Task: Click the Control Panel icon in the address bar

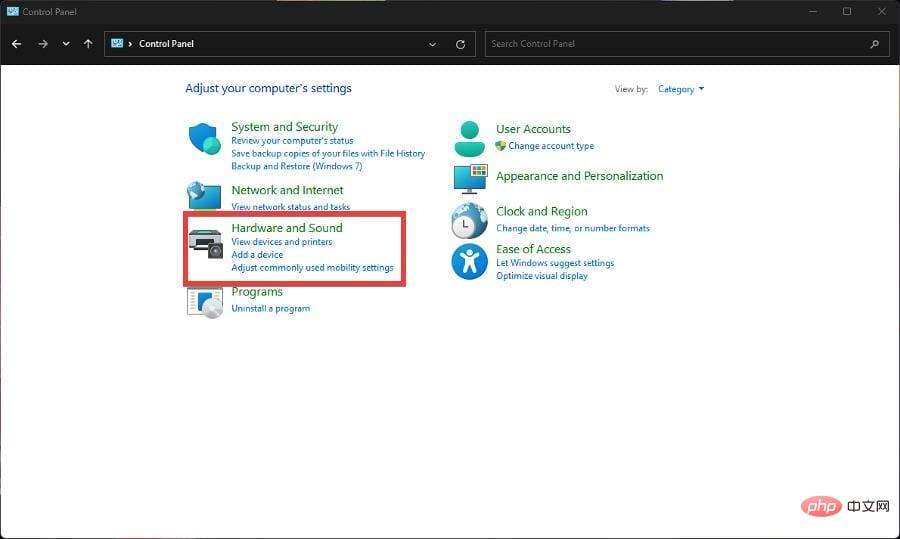Action: [117, 43]
